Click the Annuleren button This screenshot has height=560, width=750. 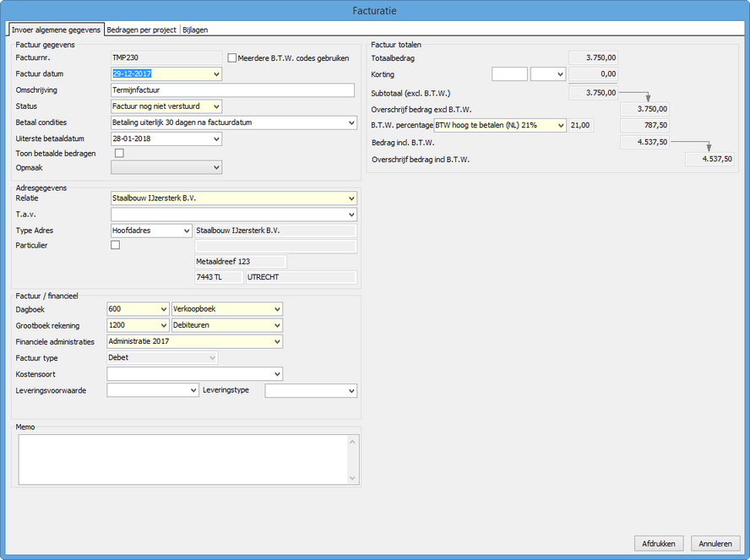pos(715,543)
